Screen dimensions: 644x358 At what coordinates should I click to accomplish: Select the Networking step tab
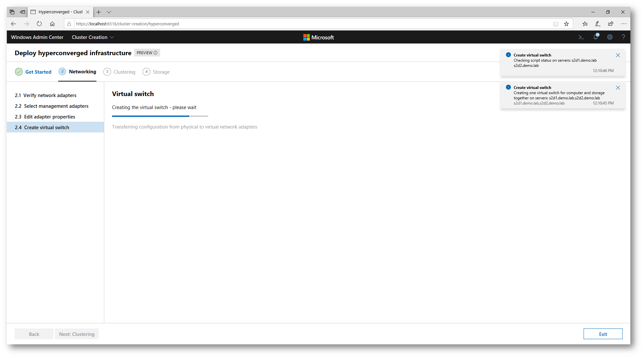[77, 72]
